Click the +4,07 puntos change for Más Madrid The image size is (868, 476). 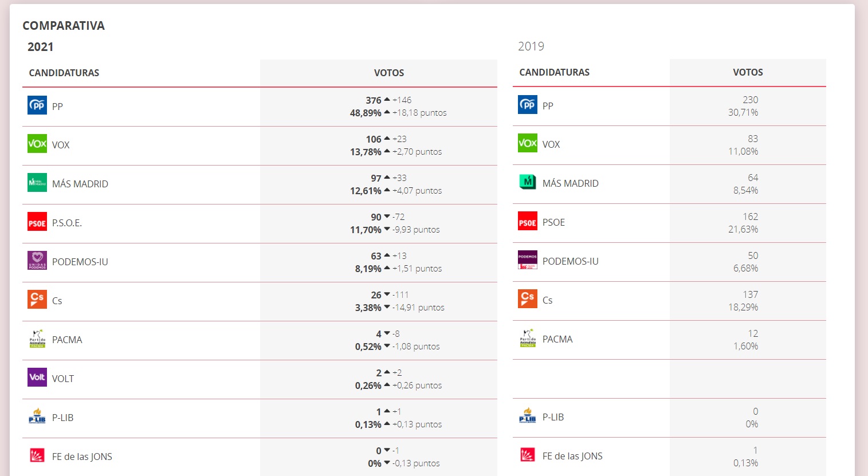point(417,191)
